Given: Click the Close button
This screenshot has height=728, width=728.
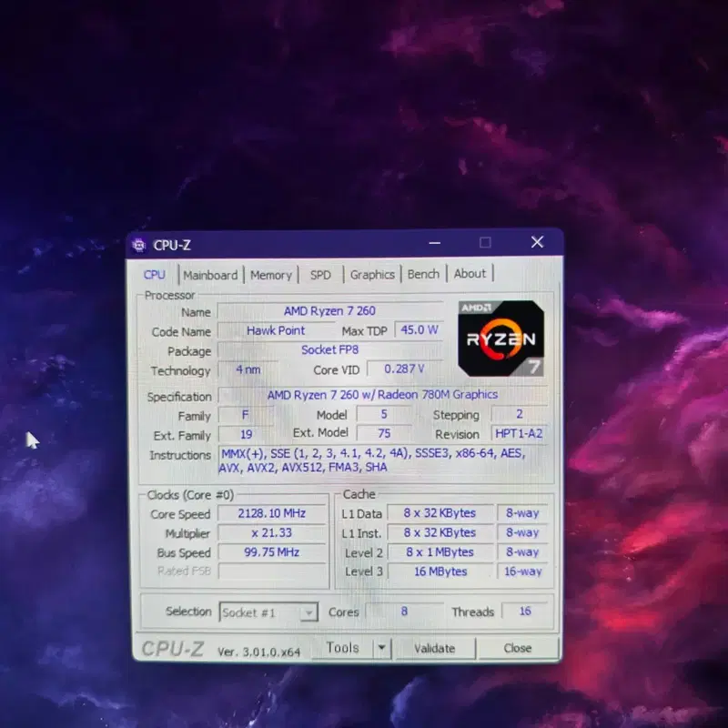Looking at the screenshot, I should point(518,648).
